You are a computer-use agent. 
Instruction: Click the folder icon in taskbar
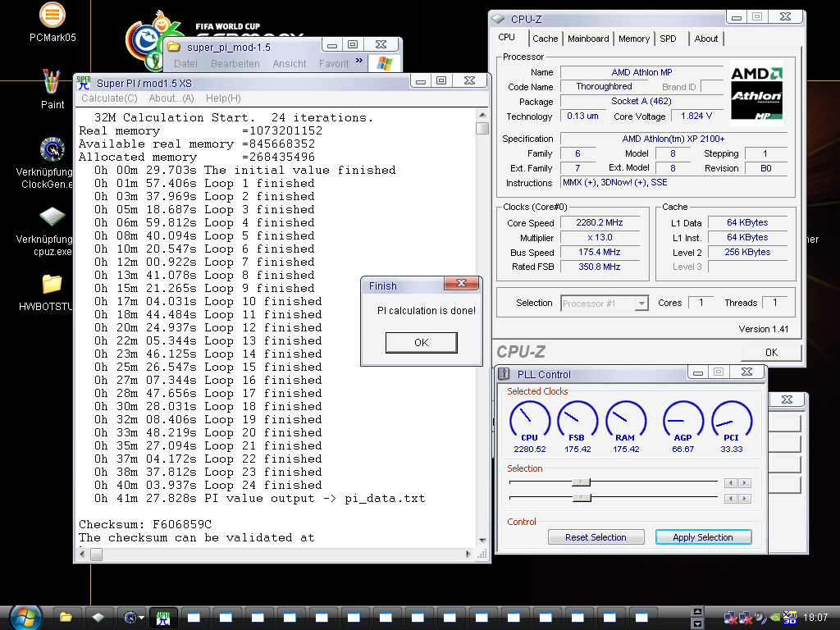(x=66, y=618)
